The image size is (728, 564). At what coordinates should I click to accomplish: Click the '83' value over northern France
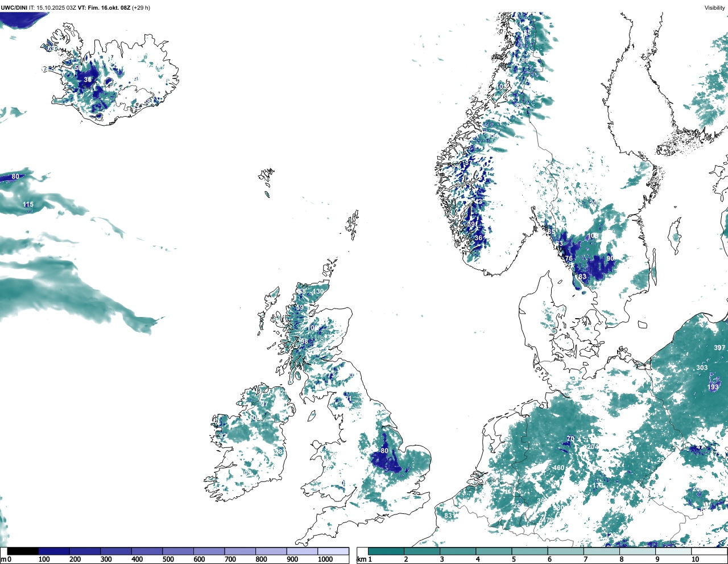[448, 516]
